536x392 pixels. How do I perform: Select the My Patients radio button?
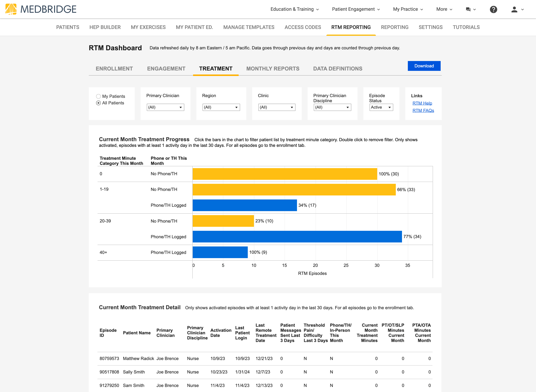pos(99,96)
